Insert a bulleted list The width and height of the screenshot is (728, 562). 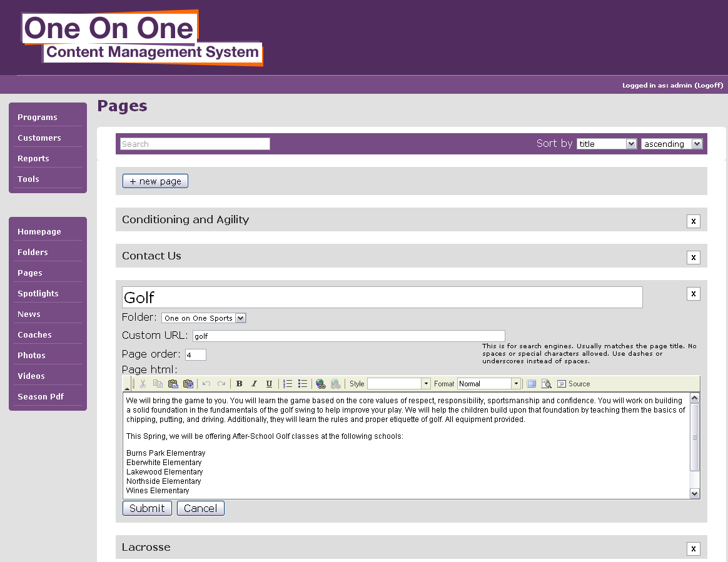(x=303, y=384)
